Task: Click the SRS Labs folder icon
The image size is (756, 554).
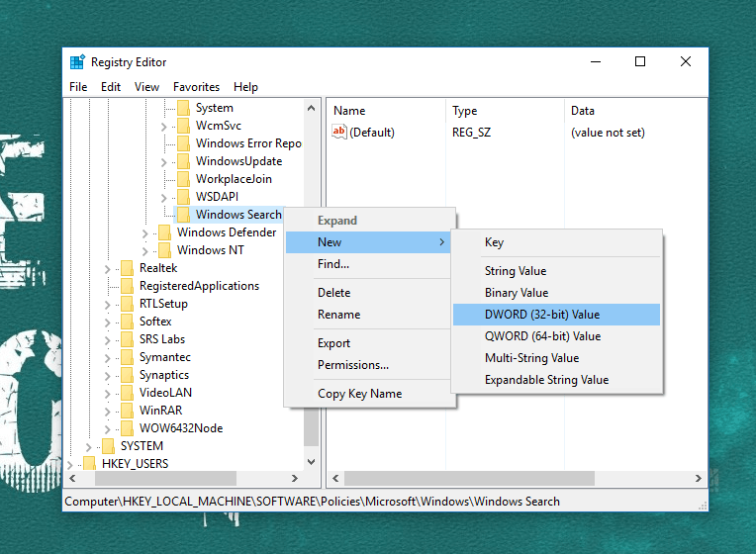Action: point(128,339)
